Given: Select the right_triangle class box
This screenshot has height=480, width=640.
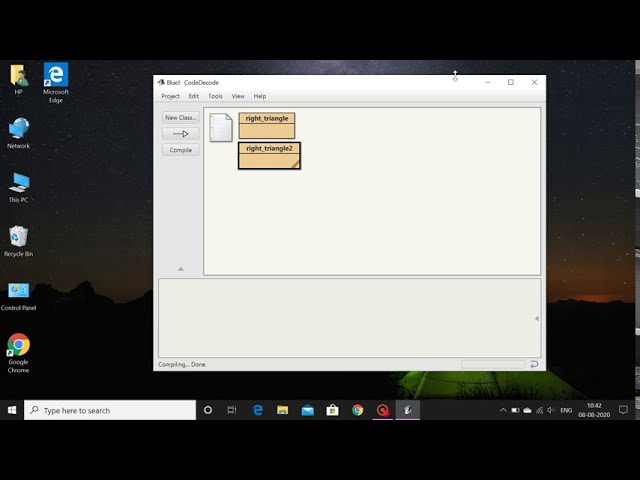Looking at the screenshot, I should [267, 126].
